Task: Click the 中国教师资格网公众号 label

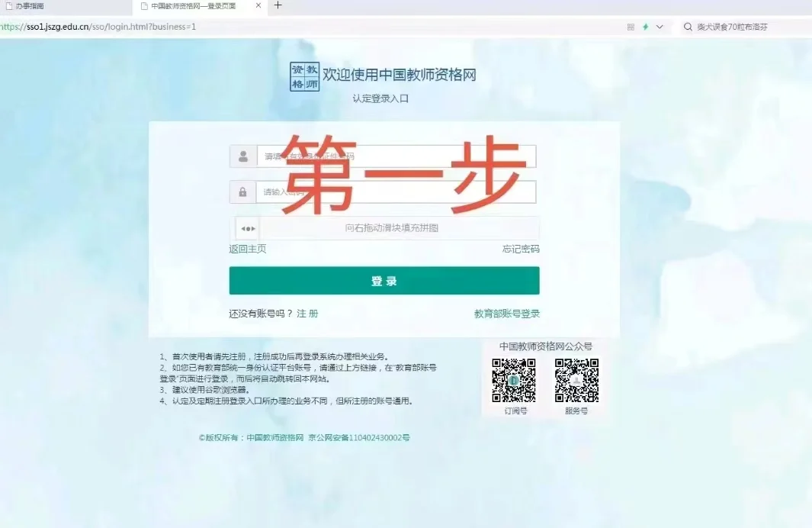Action: pyautogui.click(x=546, y=346)
